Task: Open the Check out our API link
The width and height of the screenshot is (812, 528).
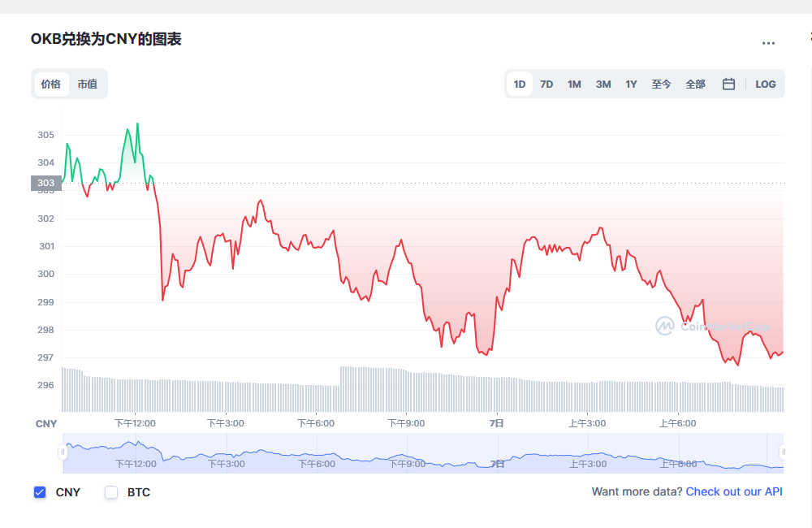Action: [734, 491]
